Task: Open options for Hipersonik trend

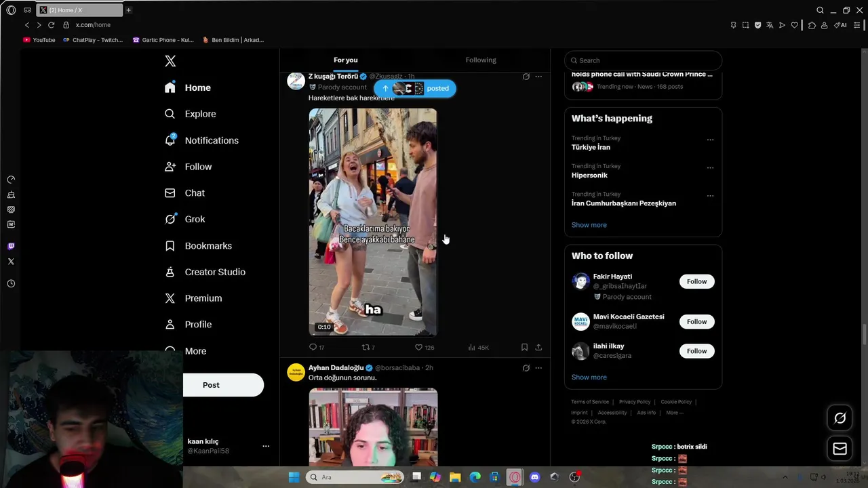Action: pos(710,167)
